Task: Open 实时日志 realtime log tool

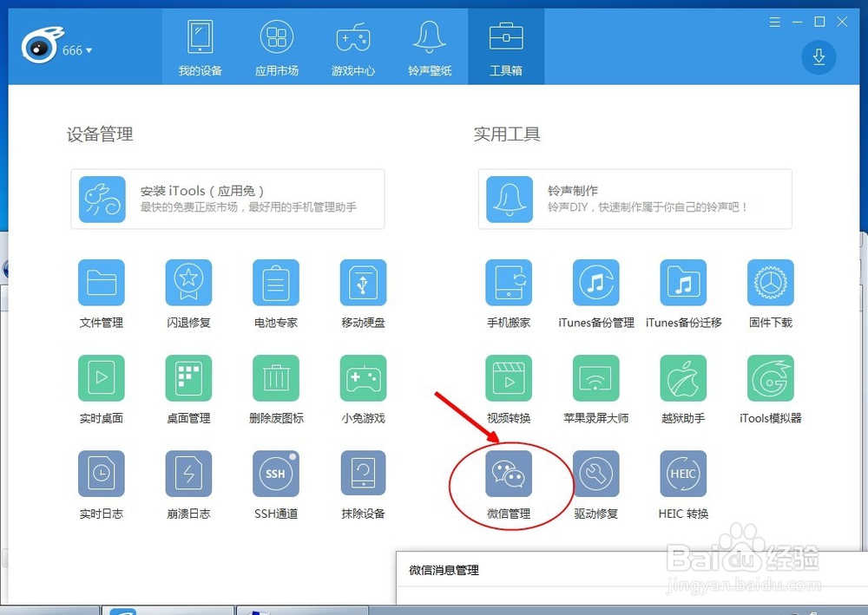Action: coord(102,474)
